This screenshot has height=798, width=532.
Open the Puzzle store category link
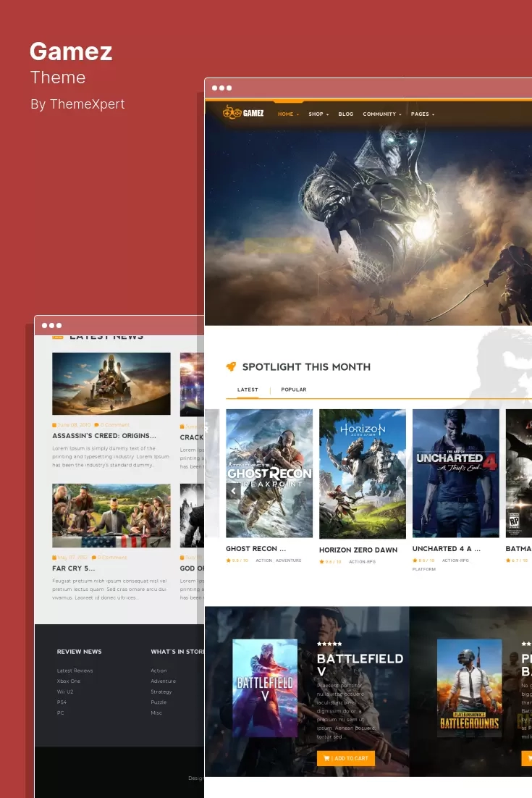[159, 702]
